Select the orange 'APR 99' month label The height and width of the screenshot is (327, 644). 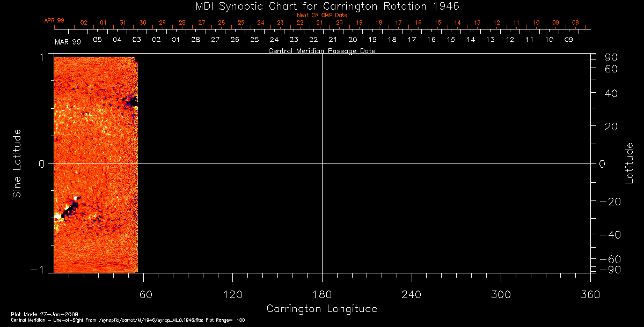click(54, 21)
